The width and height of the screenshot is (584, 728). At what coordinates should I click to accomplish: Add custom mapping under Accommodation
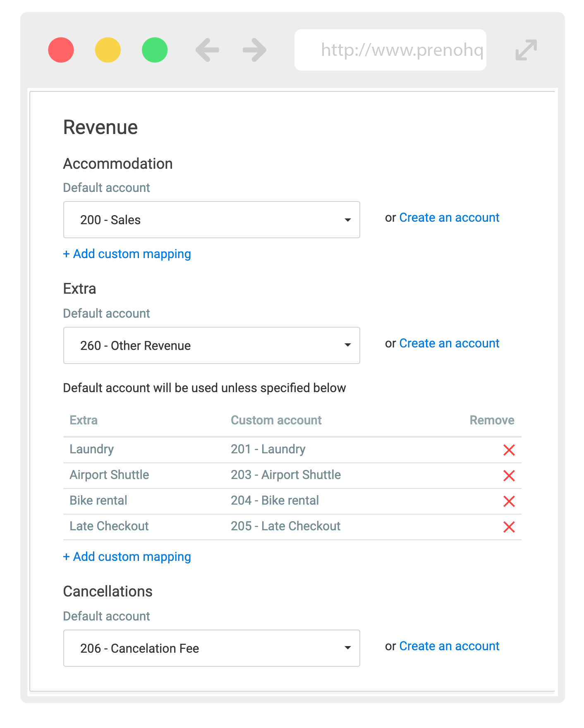[127, 254]
